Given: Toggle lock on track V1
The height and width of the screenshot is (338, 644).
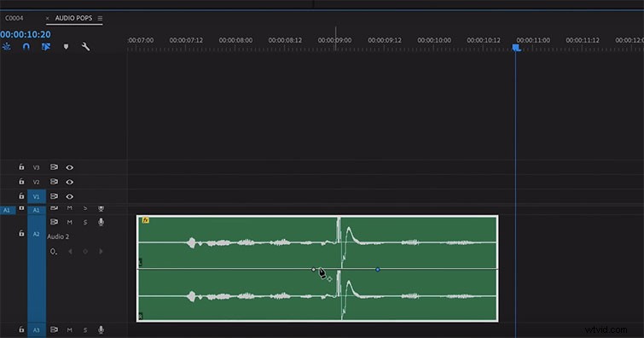Looking at the screenshot, I should 21,196.
